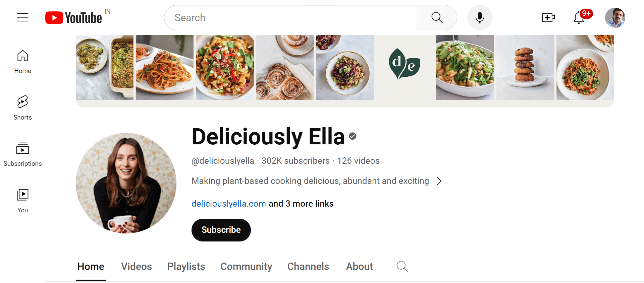Switch to the Playlists tab
The height and width of the screenshot is (283, 644).
(186, 267)
